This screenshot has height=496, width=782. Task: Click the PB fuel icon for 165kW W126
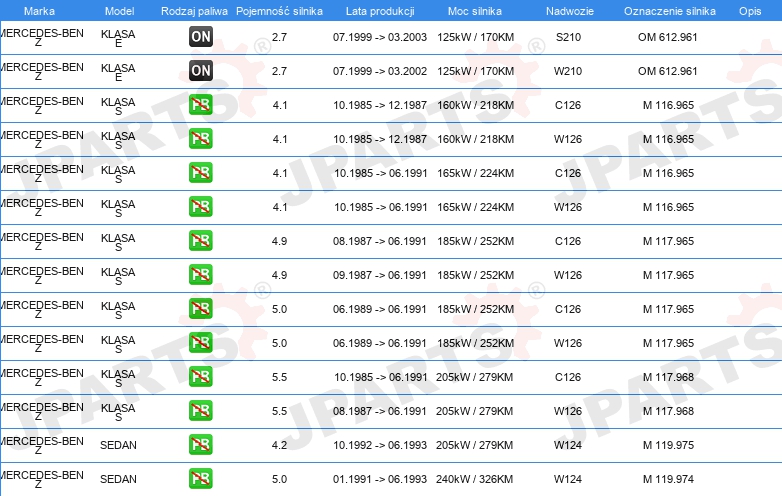pos(200,207)
